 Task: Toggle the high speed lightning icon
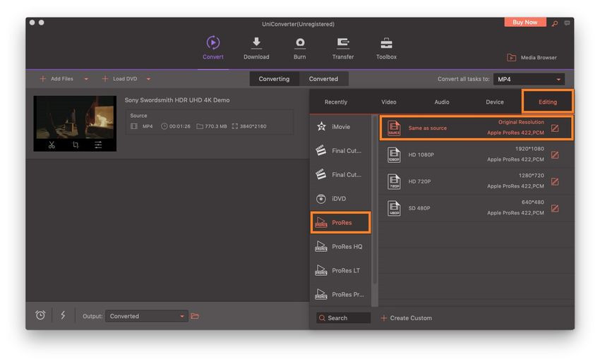pos(63,315)
